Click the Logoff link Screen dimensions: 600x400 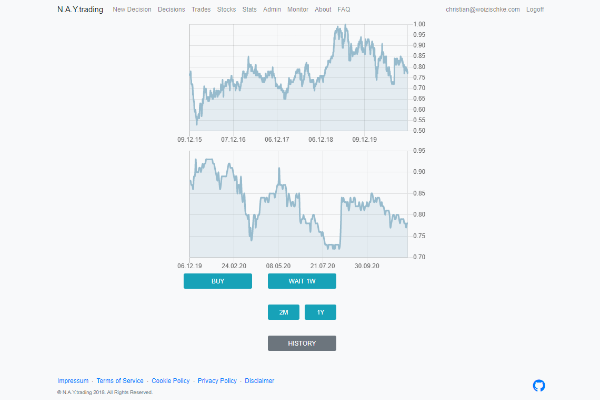tap(535, 9)
